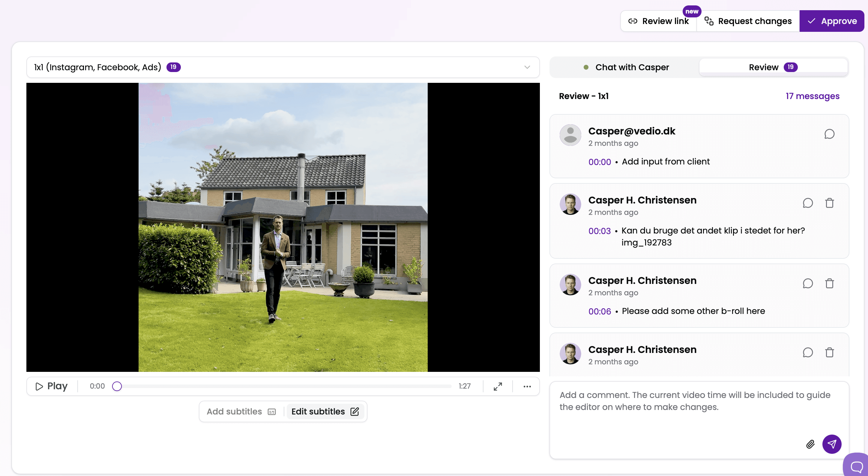Image resolution: width=868 pixels, height=476 pixels.
Task: Click the fullscreen expand icon
Action: 498,386
